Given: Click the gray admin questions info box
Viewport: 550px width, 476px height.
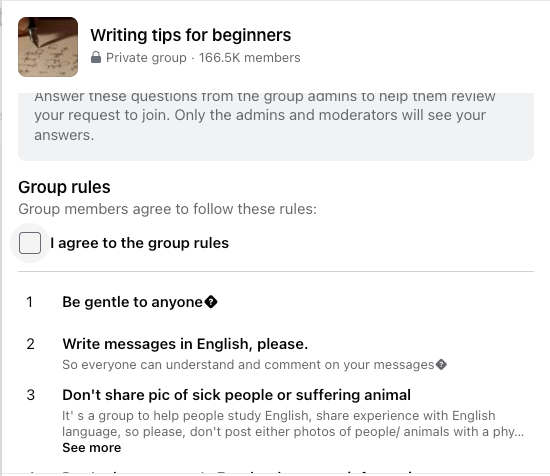Looking at the screenshot, I should 276,127.
